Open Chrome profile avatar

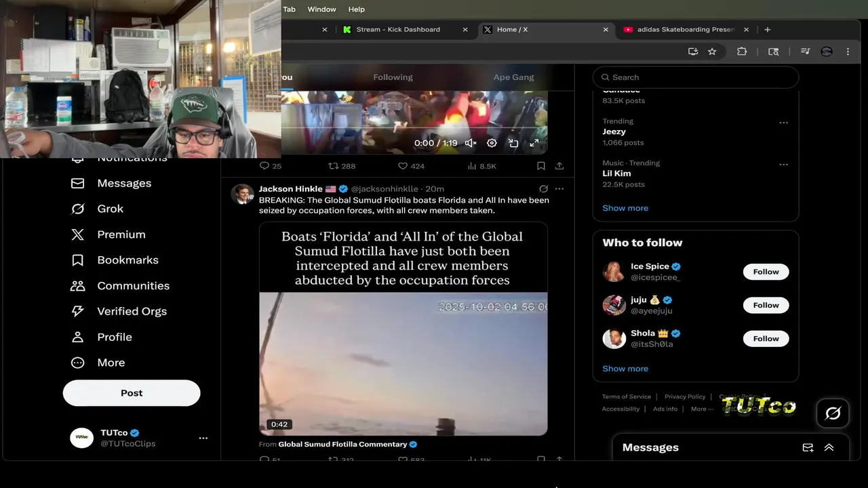[x=826, y=52]
